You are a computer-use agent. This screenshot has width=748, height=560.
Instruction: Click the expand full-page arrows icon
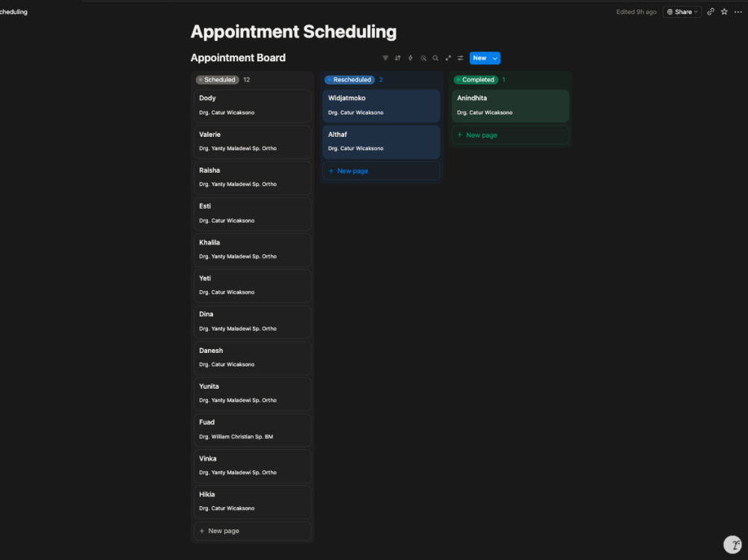point(448,58)
